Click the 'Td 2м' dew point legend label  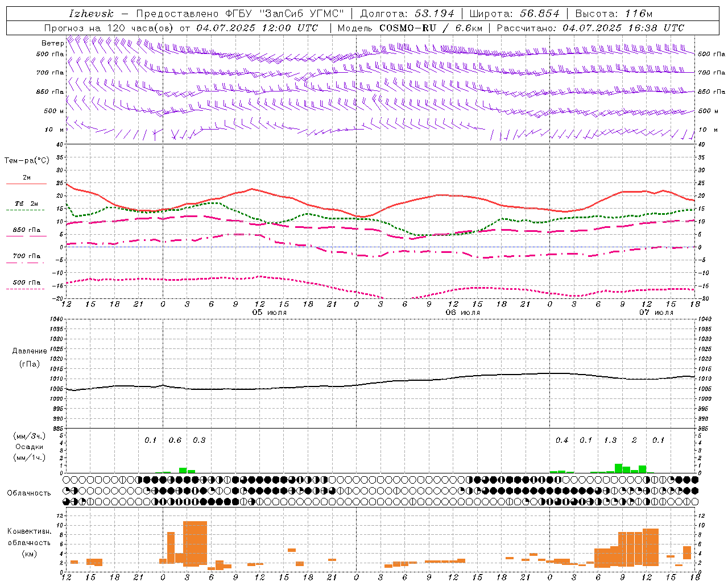click(27, 203)
